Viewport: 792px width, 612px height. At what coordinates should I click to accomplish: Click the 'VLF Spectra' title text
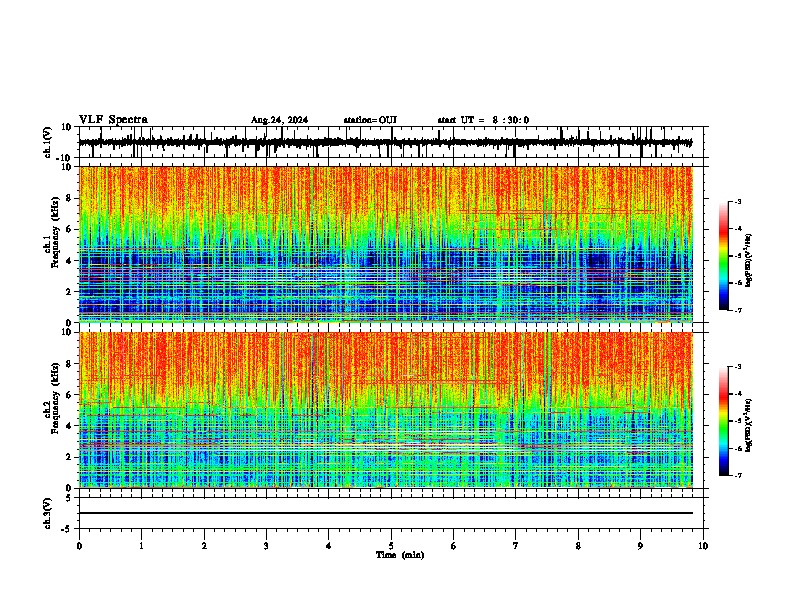[x=113, y=120]
